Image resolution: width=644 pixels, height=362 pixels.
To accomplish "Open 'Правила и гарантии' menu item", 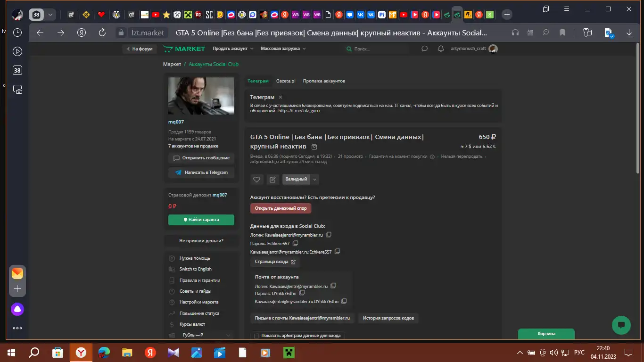I will [201, 280].
